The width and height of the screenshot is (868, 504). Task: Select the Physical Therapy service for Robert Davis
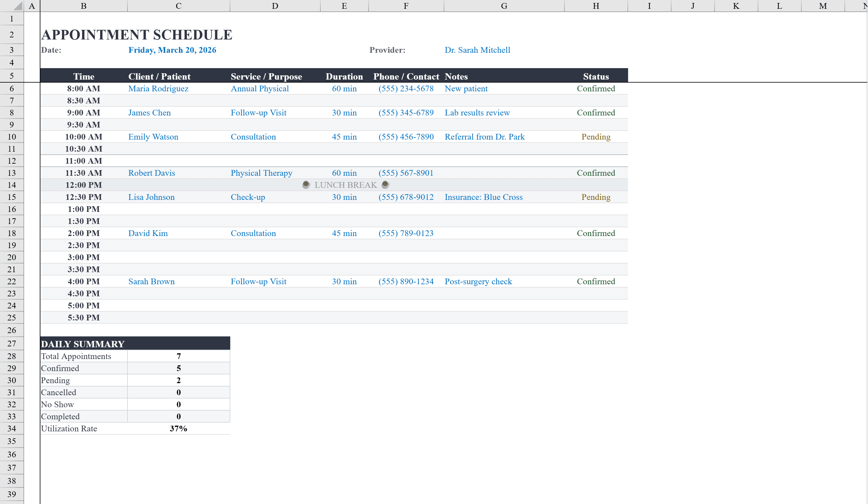tap(261, 173)
